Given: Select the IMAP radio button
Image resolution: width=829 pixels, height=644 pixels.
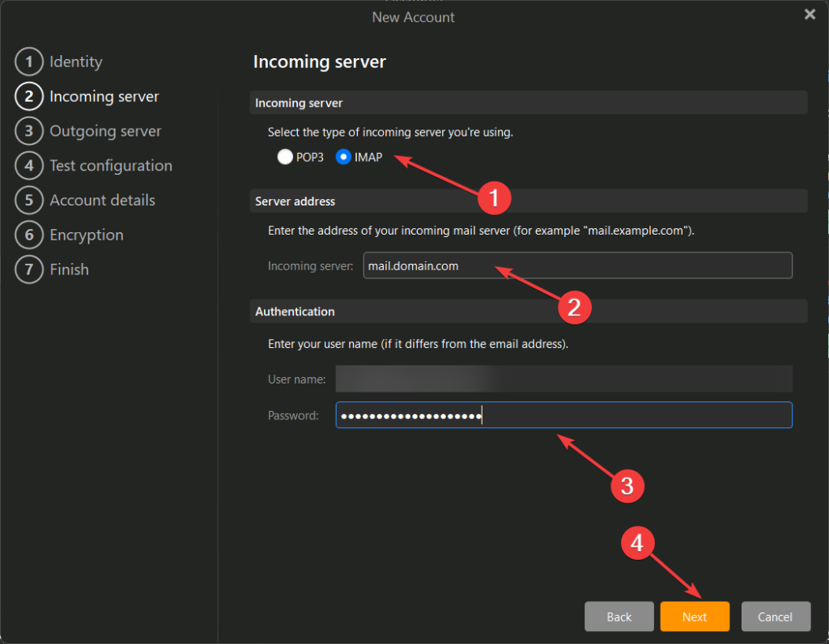Looking at the screenshot, I should [343, 157].
